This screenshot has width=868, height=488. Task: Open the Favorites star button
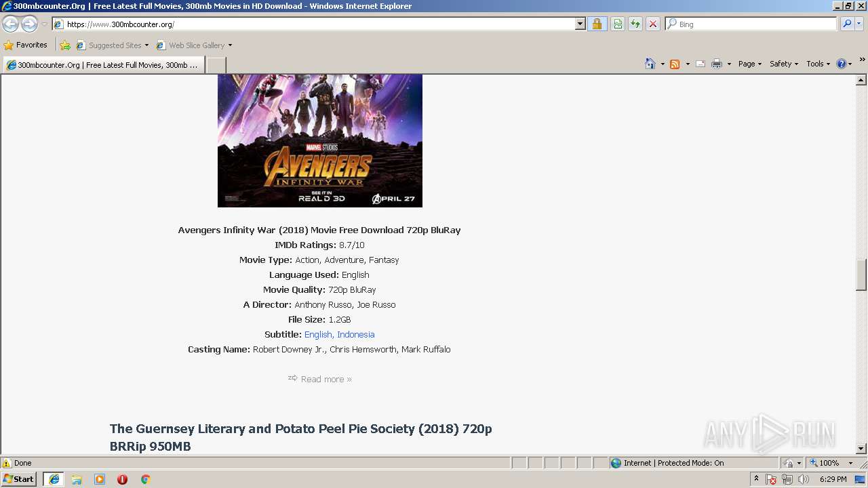[x=26, y=45]
